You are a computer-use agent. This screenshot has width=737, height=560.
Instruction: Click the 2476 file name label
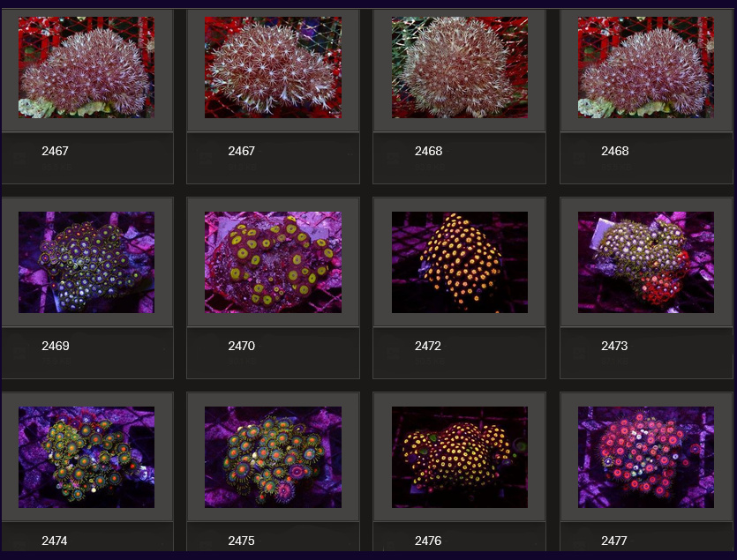click(428, 541)
